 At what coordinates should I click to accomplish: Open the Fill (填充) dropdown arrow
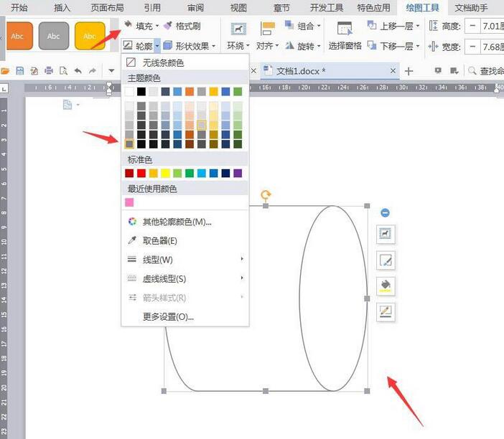click(x=157, y=26)
